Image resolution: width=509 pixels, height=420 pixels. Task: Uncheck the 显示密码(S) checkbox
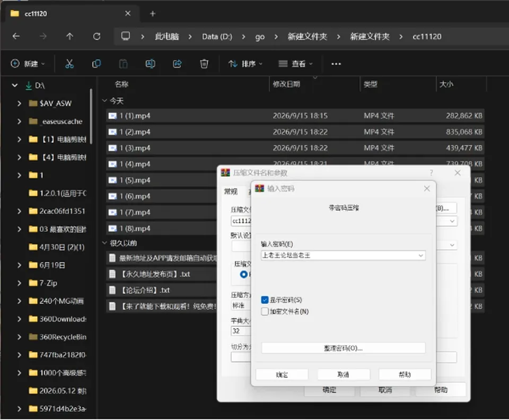(x=265, y=300)
